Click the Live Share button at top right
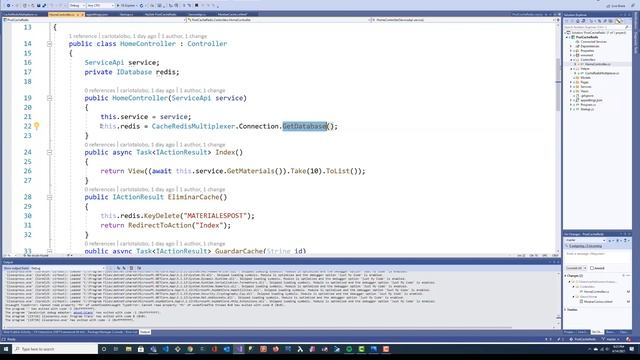Viewport: 640px width, 360px height. pos(617,6)
